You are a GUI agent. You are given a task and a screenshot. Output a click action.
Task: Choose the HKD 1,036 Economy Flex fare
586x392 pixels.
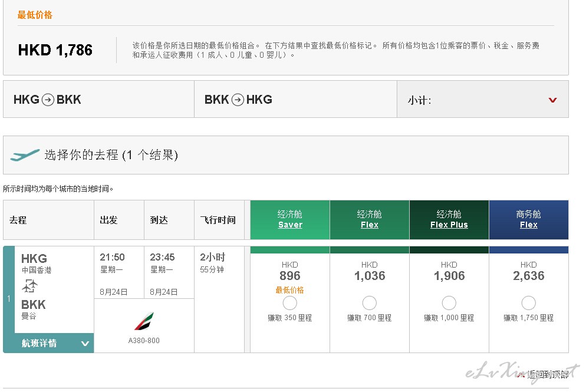[369, 303]
